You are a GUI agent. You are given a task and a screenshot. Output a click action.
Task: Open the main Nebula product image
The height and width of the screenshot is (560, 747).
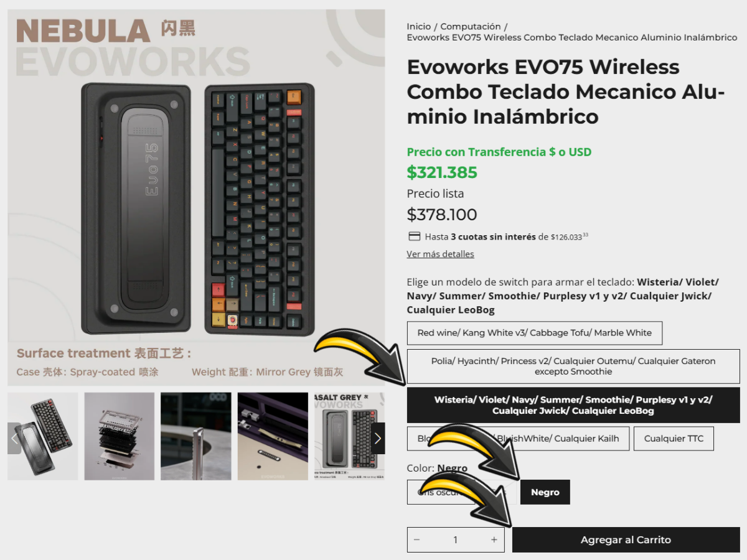(196, 197)
